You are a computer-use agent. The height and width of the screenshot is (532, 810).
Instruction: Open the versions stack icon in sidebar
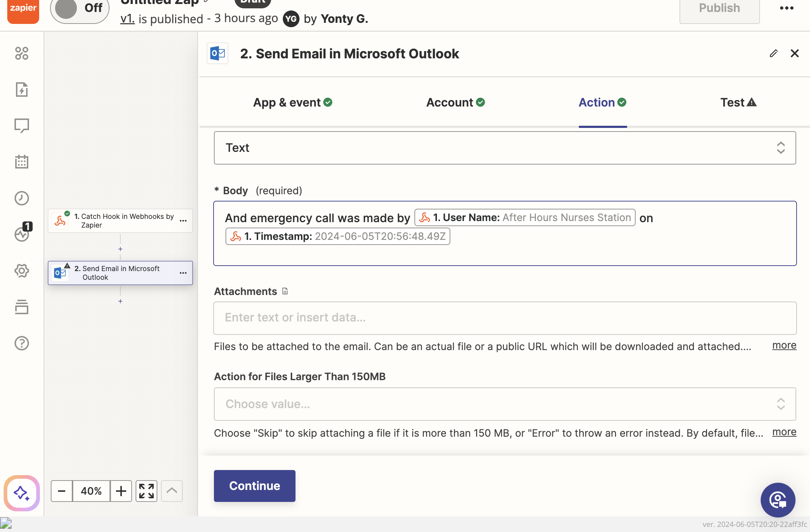(22, 307)
